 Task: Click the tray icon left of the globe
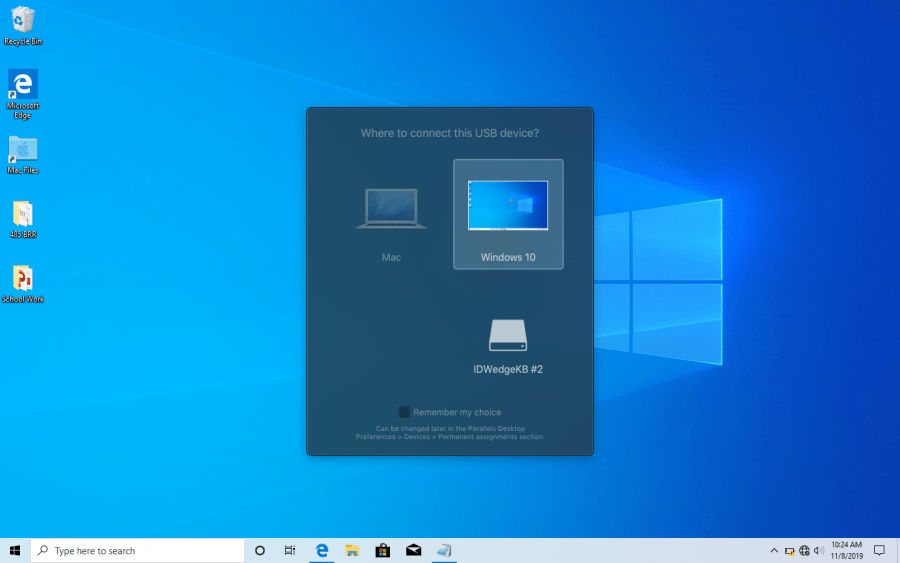click(x=789, y=551)
